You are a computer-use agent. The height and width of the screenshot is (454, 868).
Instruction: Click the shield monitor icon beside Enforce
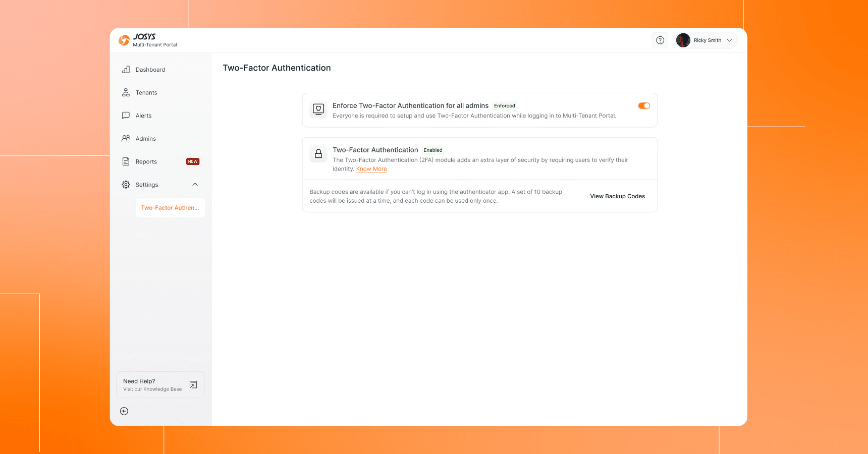pyautogui.click(x=318, y=109)
